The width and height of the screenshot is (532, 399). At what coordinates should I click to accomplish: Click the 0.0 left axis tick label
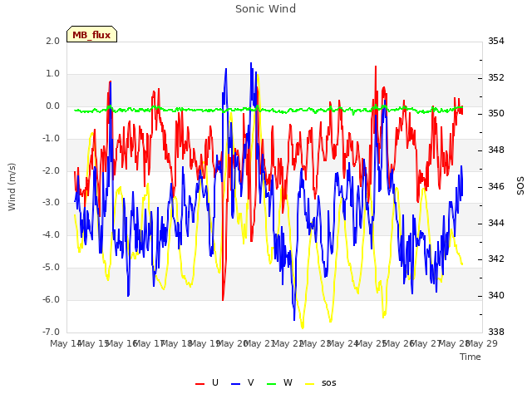tap(52, 106)
